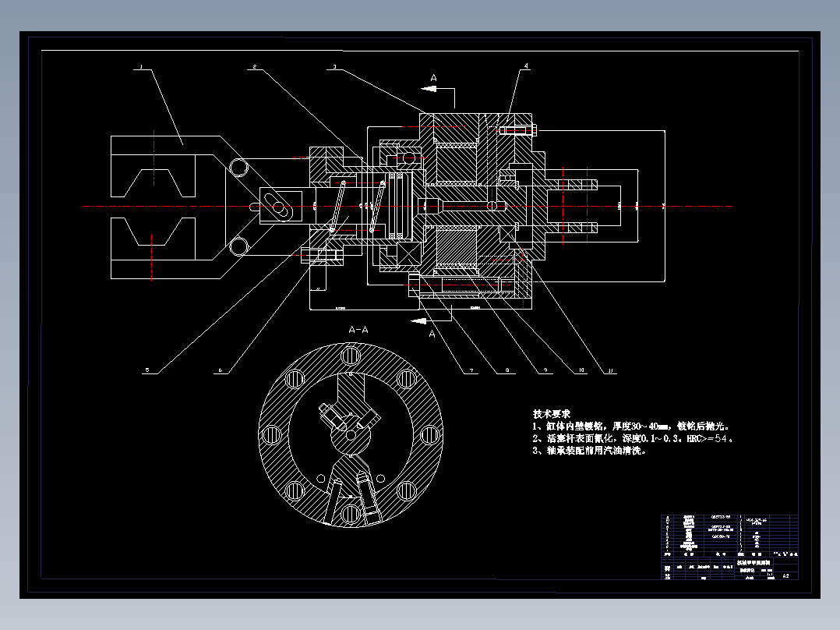
Task: Select part balloon number 7 callout
Action: point(473,368)
